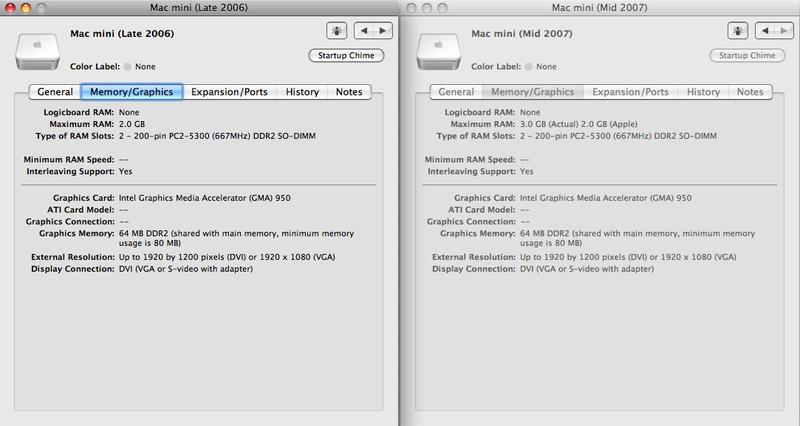Click Type of RAM Slots value in Mid 2007 window
The image size is (800, 426).
pos(618,136)
